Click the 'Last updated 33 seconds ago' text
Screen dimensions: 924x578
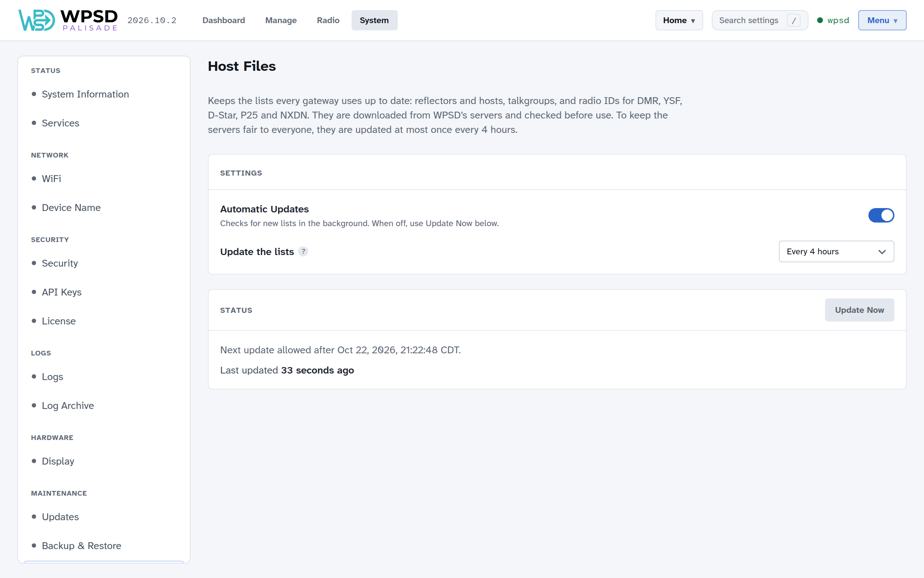tap(287, 370)
